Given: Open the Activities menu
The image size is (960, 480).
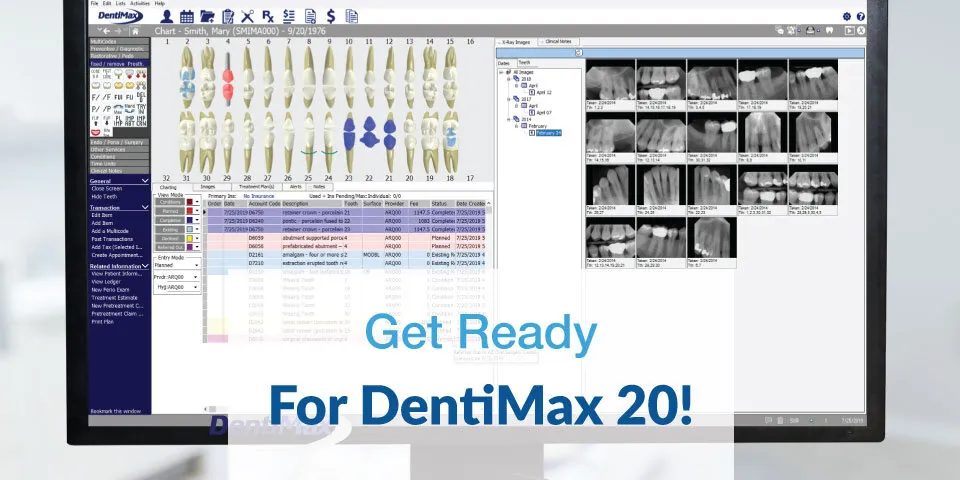Looking at the screenshot, I should [x=140, y=3].
